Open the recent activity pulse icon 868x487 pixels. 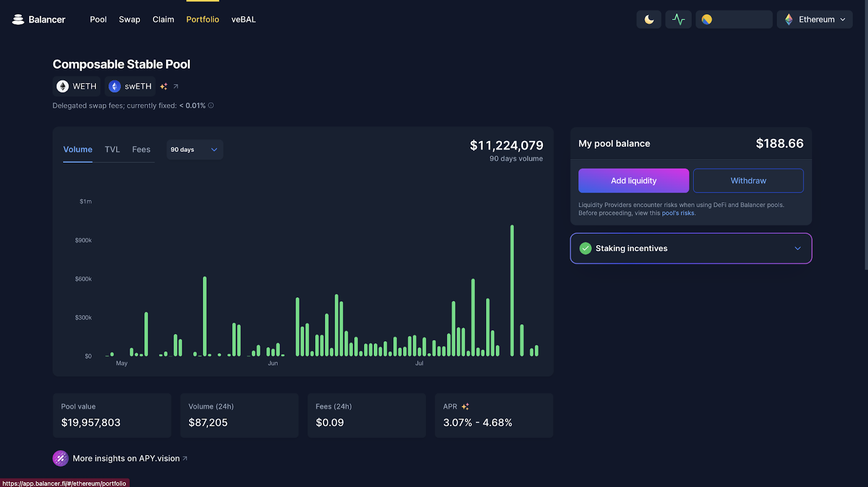678,20
